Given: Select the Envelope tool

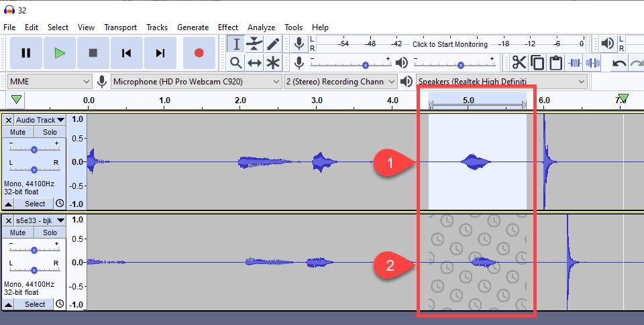Looking at the screenshot, I should click(x=254, y=44).
